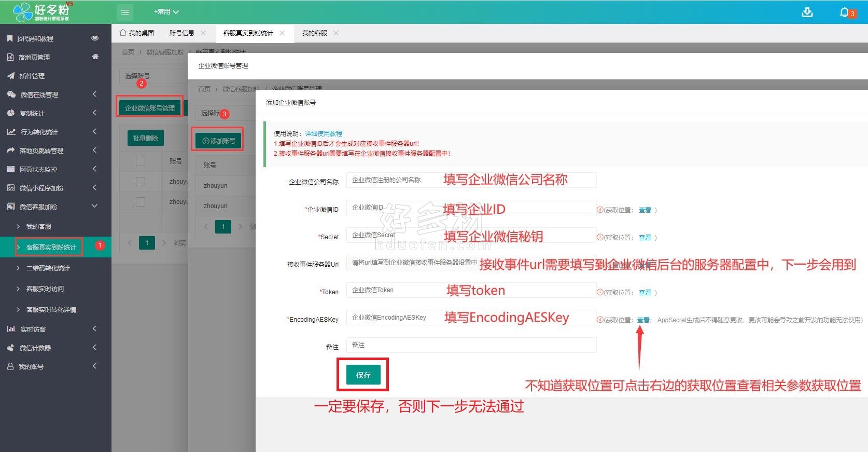Click 查看 link beside EncodingAESKey
868x452 pixels.
tap(643, 320)
